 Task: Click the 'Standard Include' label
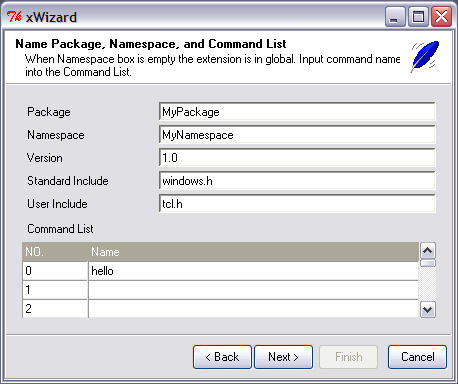(68, 181)
